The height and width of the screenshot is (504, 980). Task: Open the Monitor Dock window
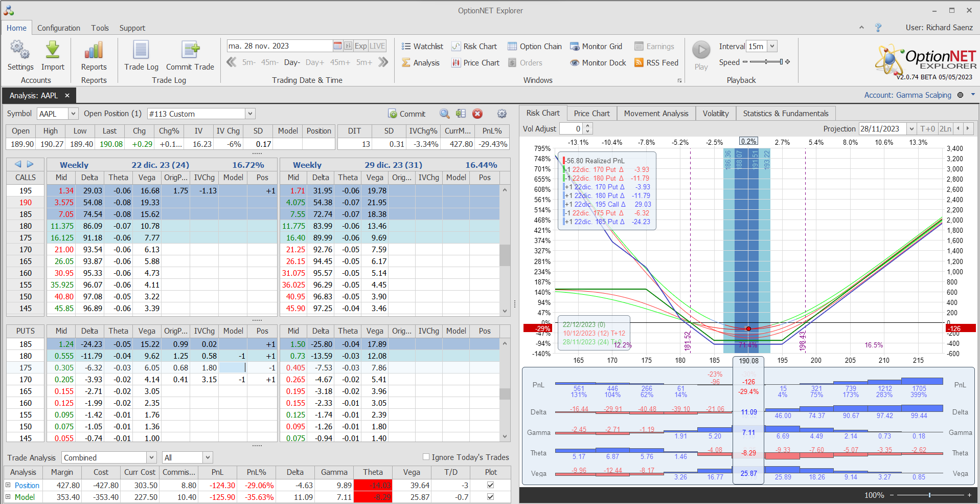(x=598, y=63)
